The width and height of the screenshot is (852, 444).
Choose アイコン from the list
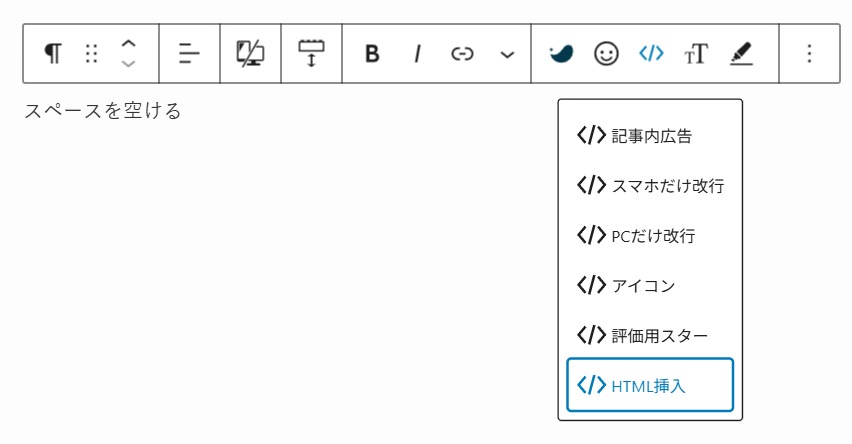(x=650, y=285)
